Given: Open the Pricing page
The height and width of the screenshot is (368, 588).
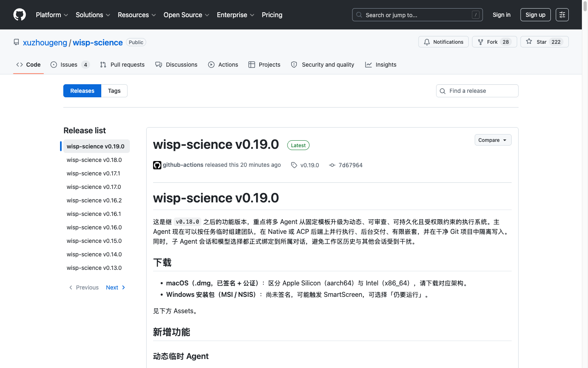Looking at the screenshot, I should (x=272, y=15).
